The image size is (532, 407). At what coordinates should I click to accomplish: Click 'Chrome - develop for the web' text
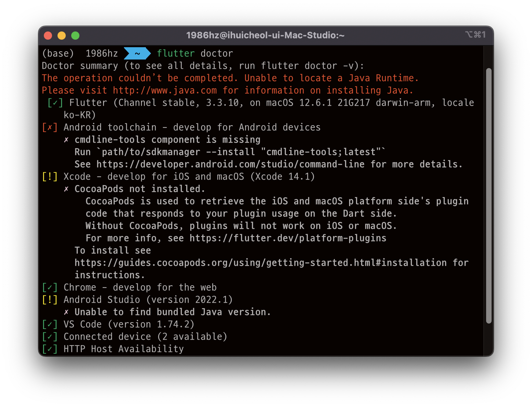tap(140, 287)
